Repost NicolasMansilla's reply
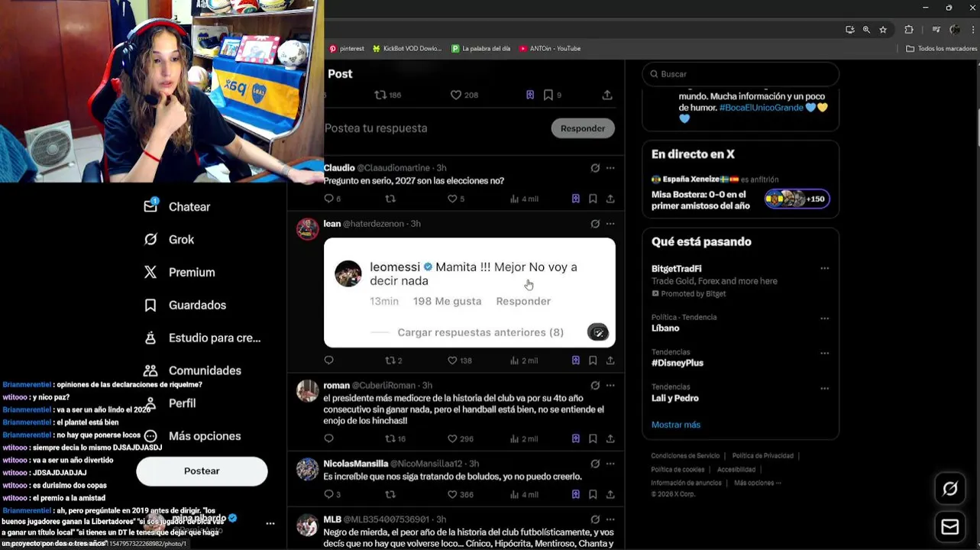980x550 pixels. coord(390,494)
